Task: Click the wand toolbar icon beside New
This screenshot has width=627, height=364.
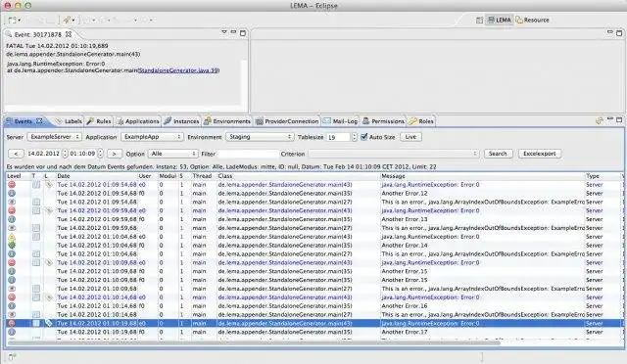Action: click(x=67, y=20)
